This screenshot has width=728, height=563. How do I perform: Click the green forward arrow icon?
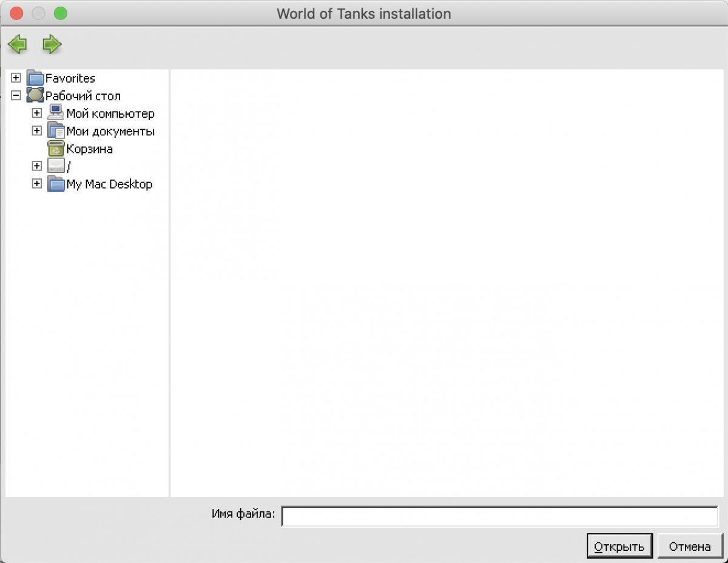point(52,44)
